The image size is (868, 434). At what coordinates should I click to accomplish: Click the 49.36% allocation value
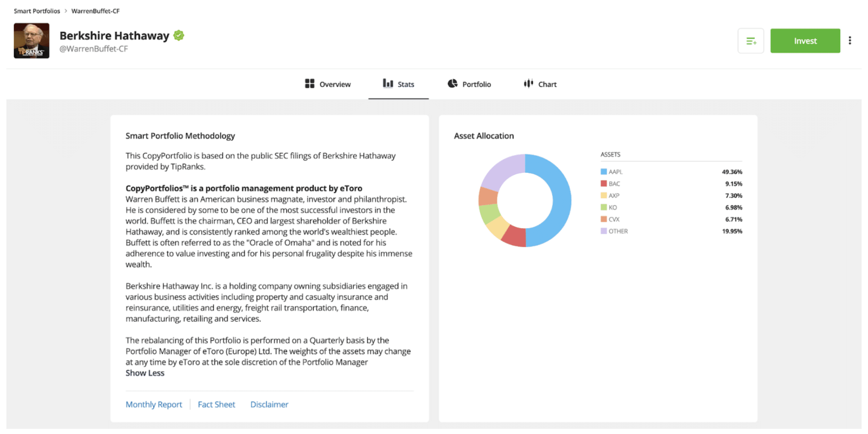[732, 171]
